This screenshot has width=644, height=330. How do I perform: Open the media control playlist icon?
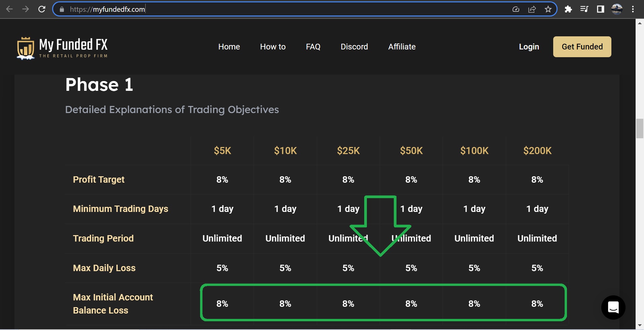[584, 9]
